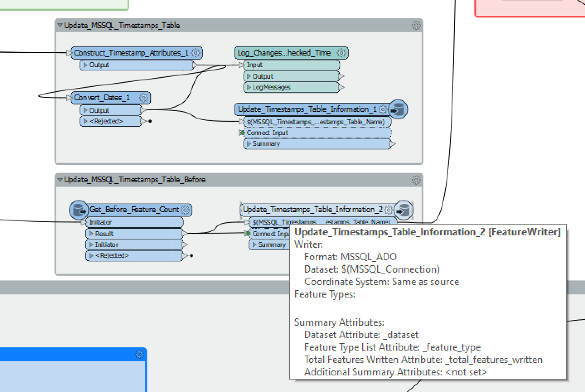Click output arrow of Get_Before_Feature_Count Result port
The height and width of the screenshot is (392, 585).
tap(185, 234)
